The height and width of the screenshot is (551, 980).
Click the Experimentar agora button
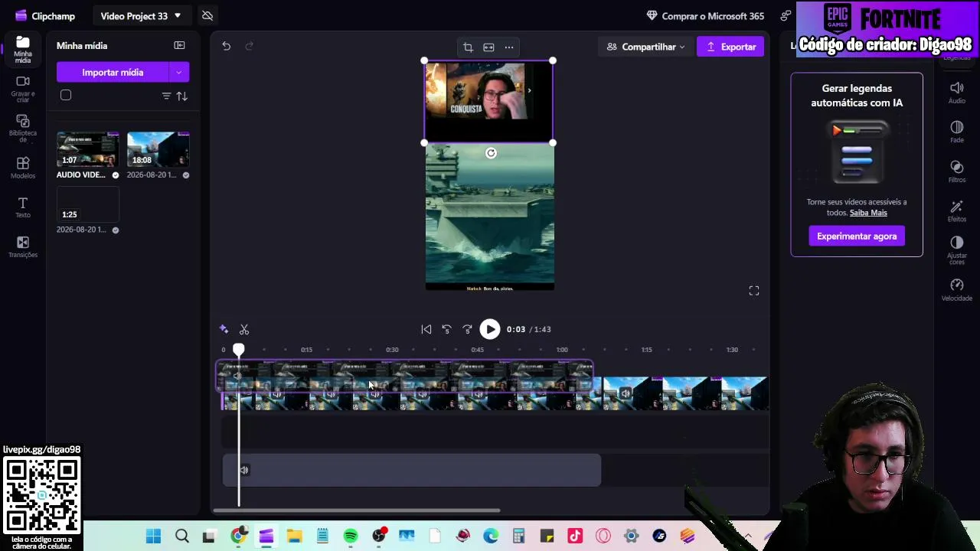point(857,236)
